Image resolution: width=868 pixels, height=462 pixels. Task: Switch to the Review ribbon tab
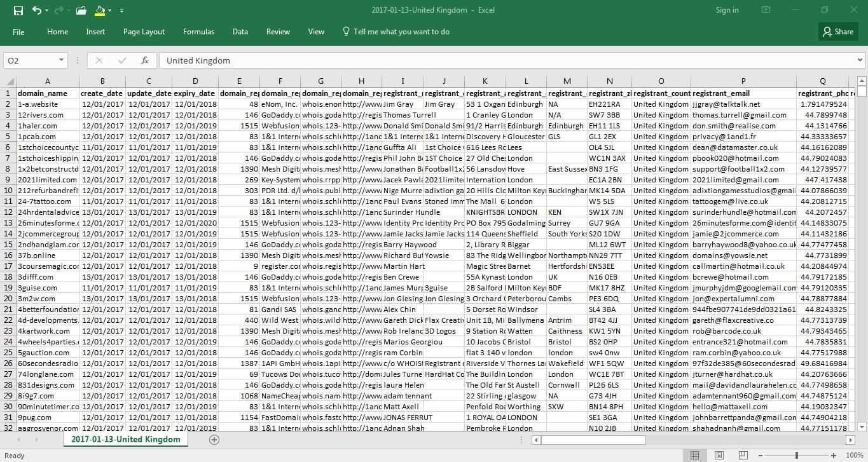tap(278, 32)
